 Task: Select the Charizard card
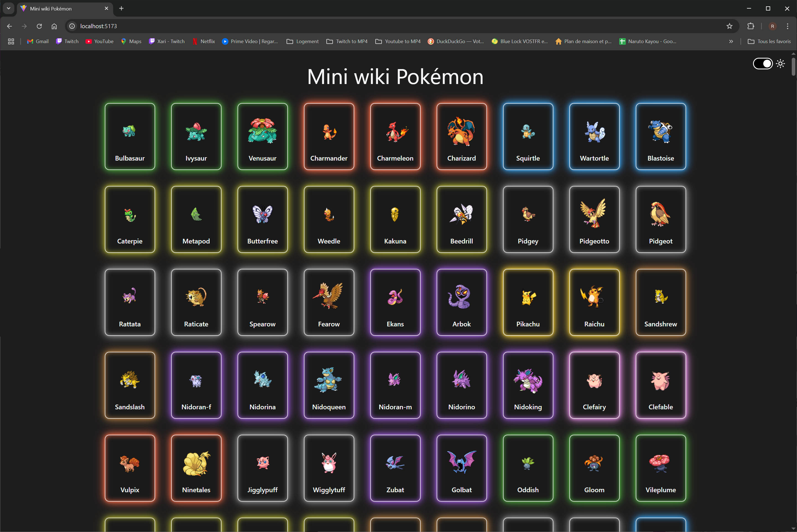pyautogui.click(x=461, y=136)
